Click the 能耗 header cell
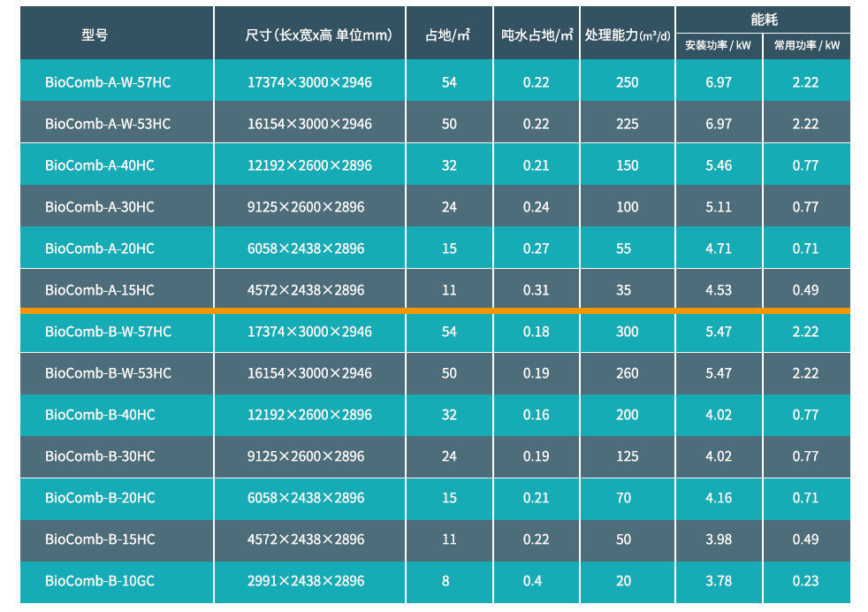The image size is (868, 612). coord(764,20)
